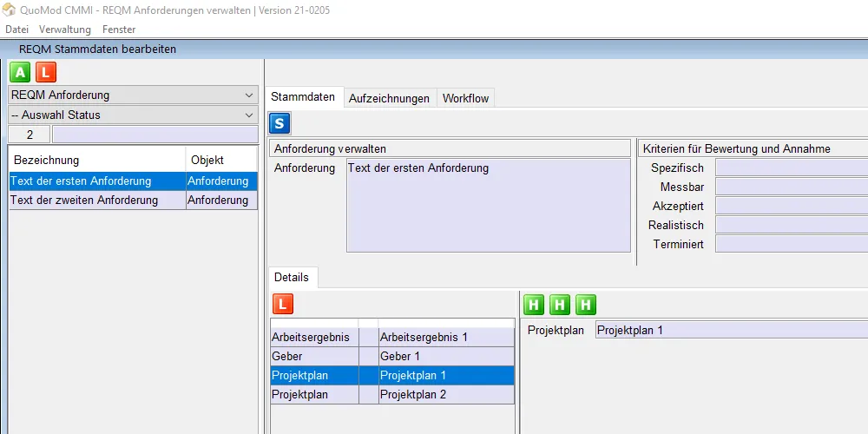Sort by the Bezeichnung column header
Image resolution: width=868 pixels, height=434 pixels.
[95, 160]
